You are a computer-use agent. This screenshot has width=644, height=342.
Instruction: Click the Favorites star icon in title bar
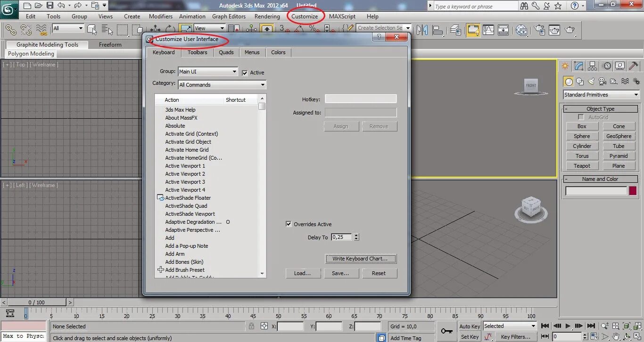click(x=558, y=6)
